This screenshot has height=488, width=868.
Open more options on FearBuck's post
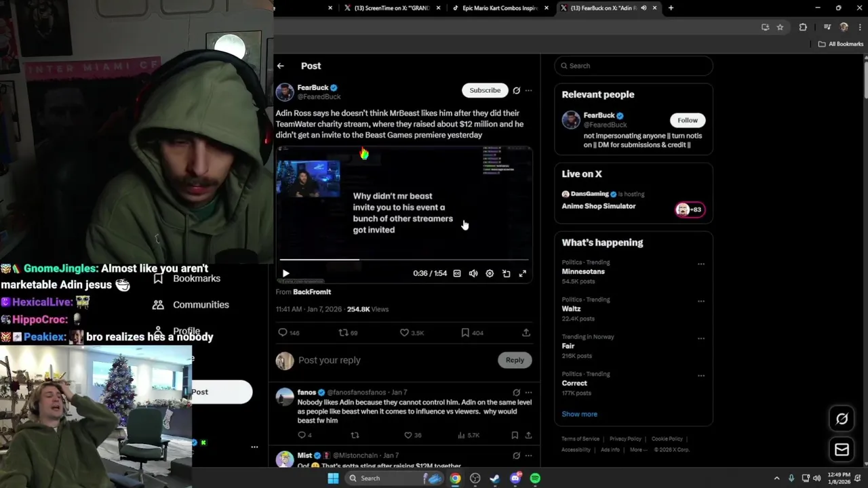pyautogui.click(x=529, y=90)
